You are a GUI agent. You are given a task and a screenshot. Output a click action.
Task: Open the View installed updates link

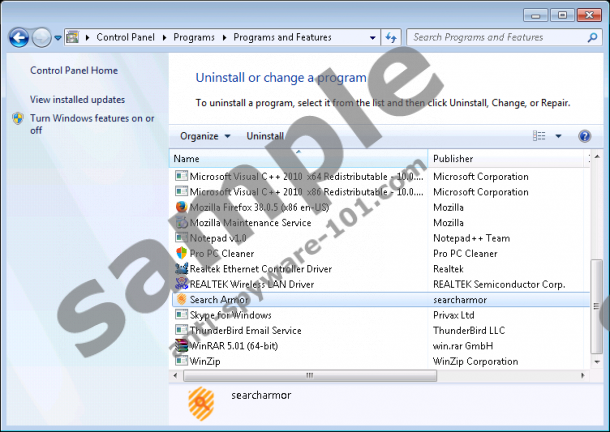click(x=77, y=100)
